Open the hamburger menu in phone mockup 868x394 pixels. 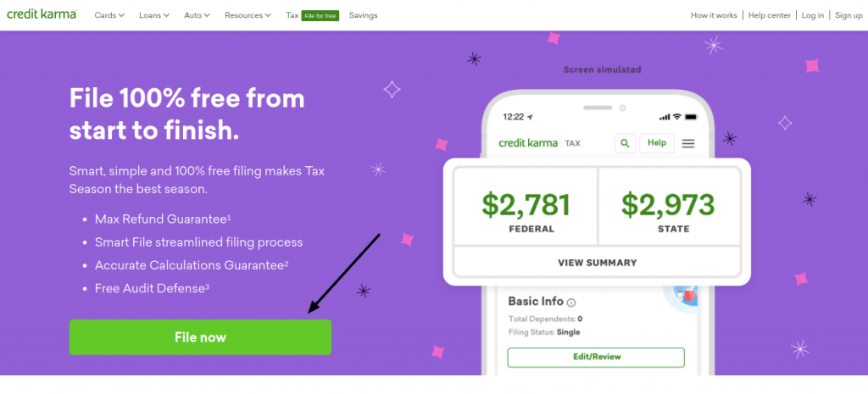[x=688, y=143]
